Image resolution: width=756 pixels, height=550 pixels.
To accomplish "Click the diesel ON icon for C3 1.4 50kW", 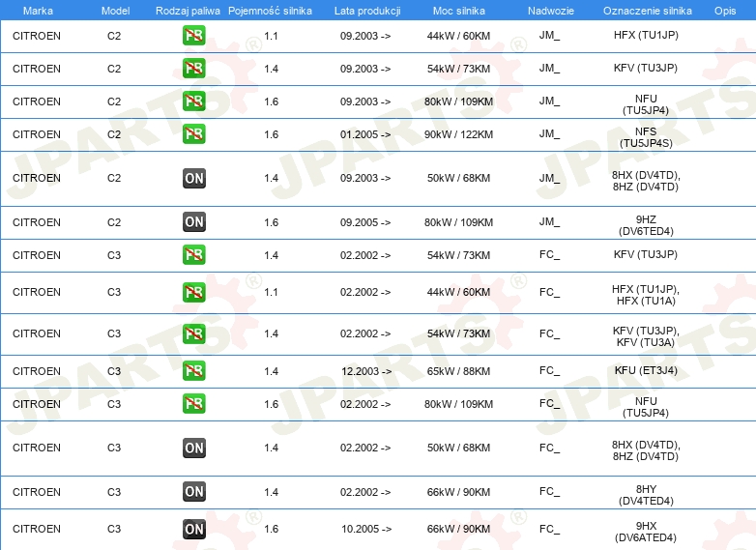I will (193, 448).
